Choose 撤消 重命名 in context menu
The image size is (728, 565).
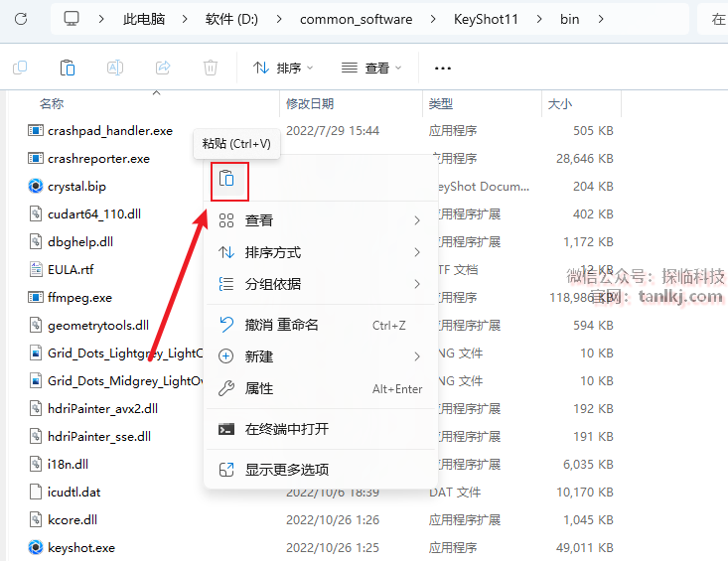coord(321,325)
